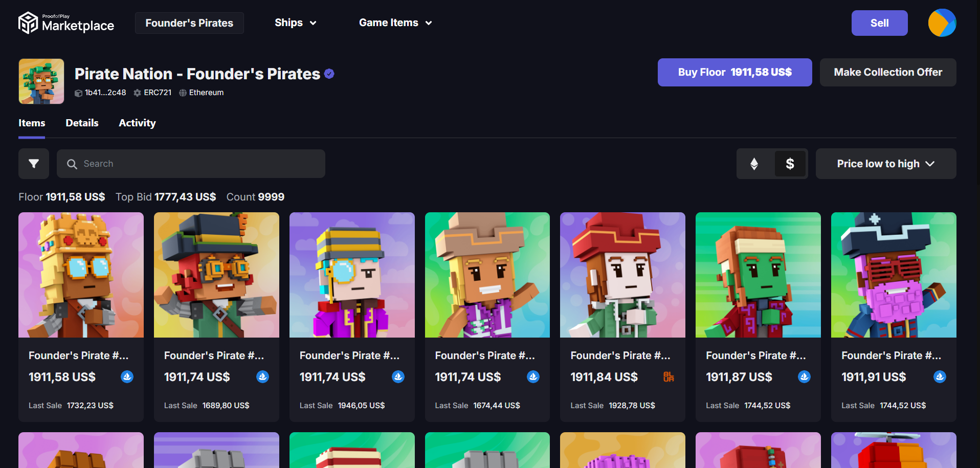Screen dimensions: 980x468
Task: Click Floor 1911,58 US$ stat text
Action: point(62,197)
